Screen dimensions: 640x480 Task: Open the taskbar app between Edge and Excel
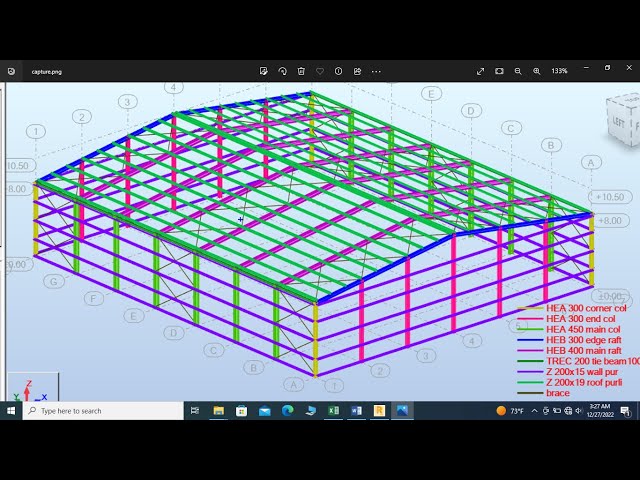point(311,411)
